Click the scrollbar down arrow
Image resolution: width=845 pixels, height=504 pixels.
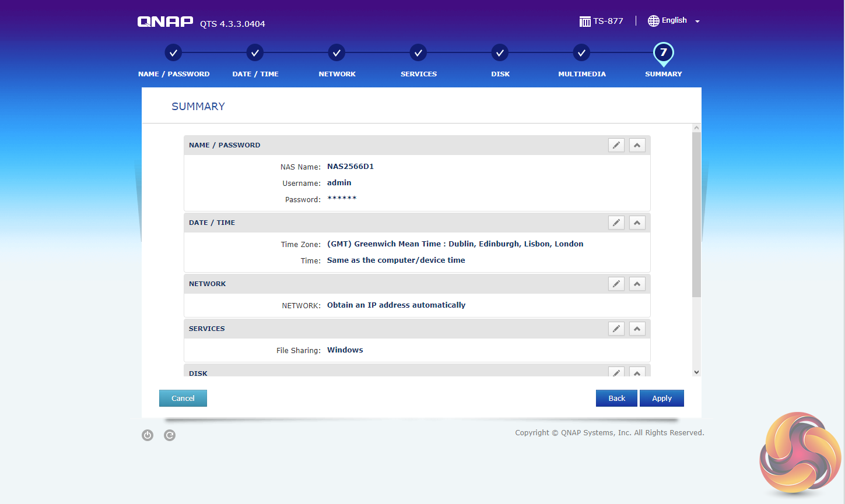click(696, 372)
